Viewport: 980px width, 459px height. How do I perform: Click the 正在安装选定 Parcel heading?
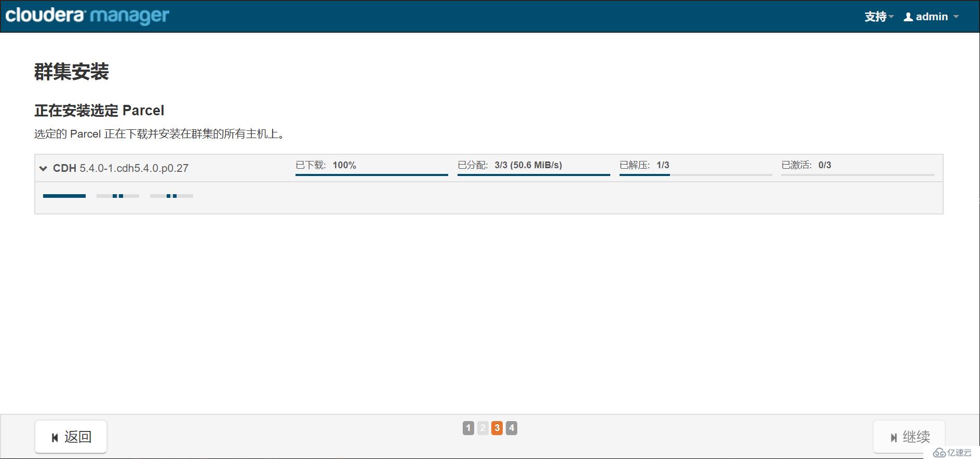pos(99,111)
